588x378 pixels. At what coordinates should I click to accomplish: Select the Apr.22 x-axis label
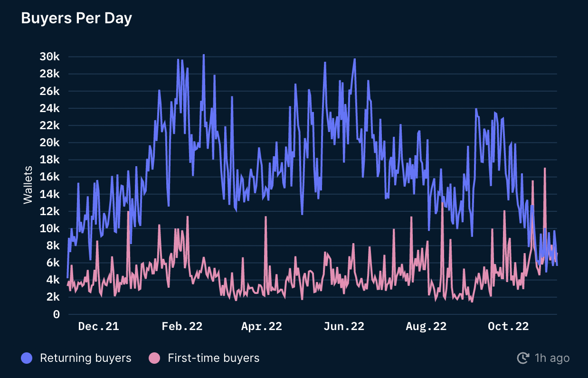tap(261, 326)
